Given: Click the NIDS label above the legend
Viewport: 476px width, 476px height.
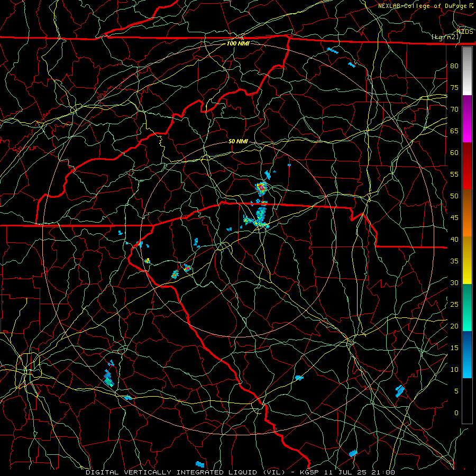Looking at the screenshot, I should click(x=465, y=31).
